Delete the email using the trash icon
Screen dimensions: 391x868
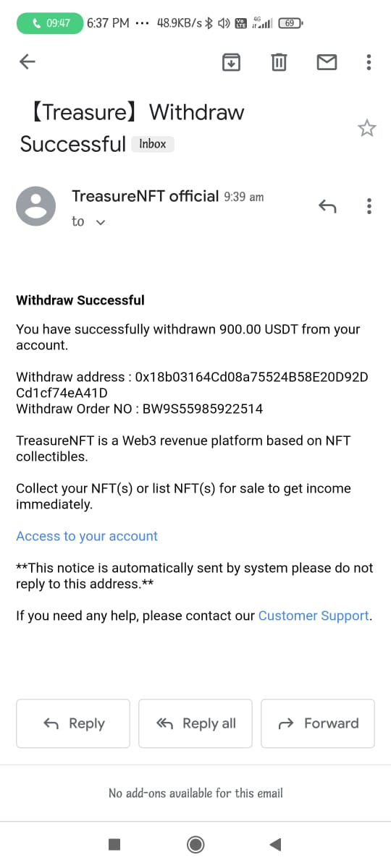point(279,62)
